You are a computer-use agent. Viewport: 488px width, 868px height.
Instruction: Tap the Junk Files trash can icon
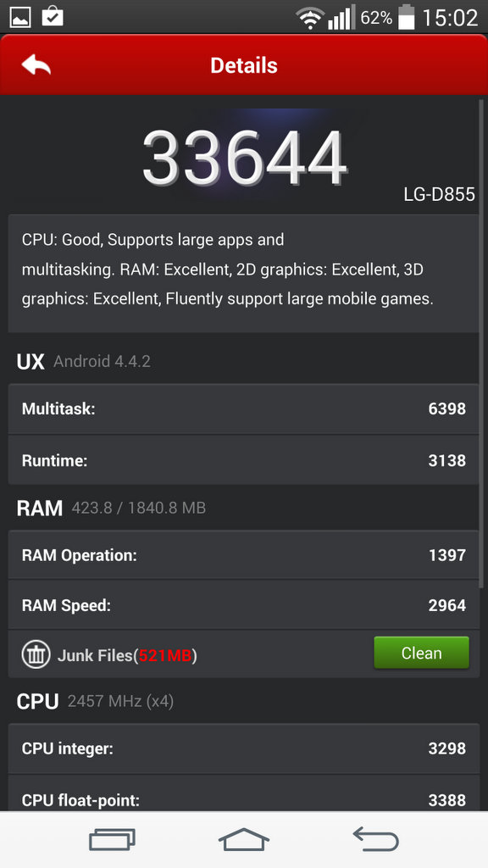coord(36,654)
